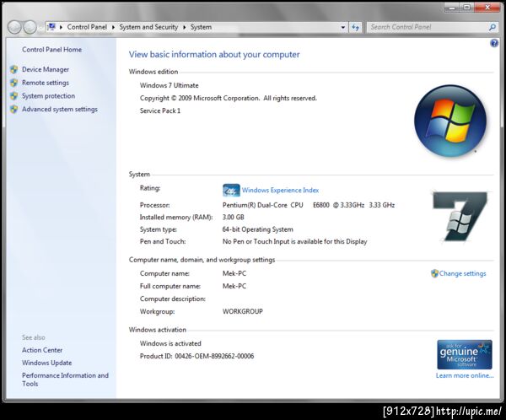Click Mek-PC value beside Full computer name
The width and height of the screenshot is (506, 420).
234,286
